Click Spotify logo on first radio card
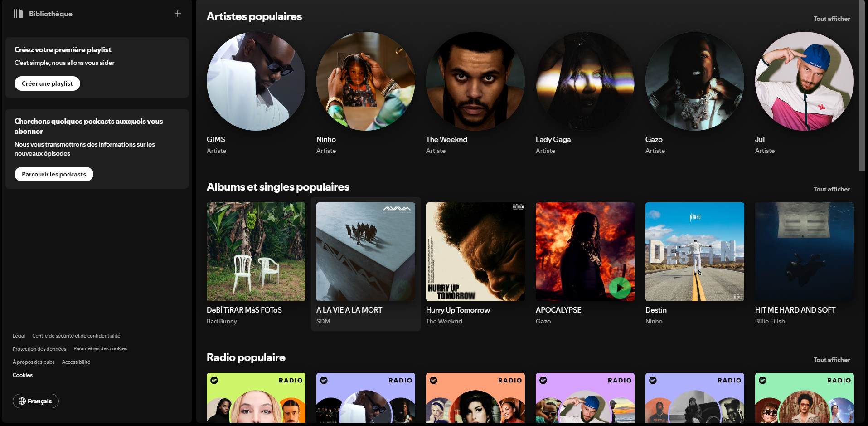Image resolution: width=868 pixels, height=426 pixels. click(x=214, y=380)
